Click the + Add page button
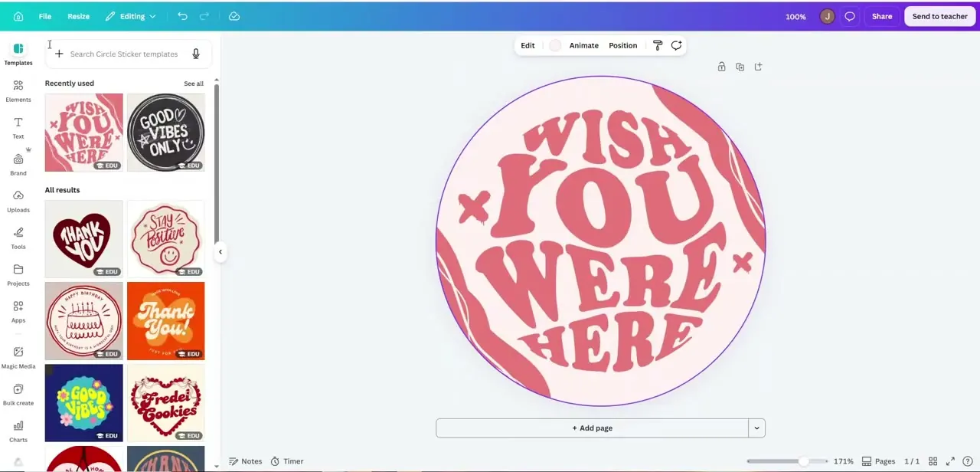The image size is (980, 472). (592, 428)
